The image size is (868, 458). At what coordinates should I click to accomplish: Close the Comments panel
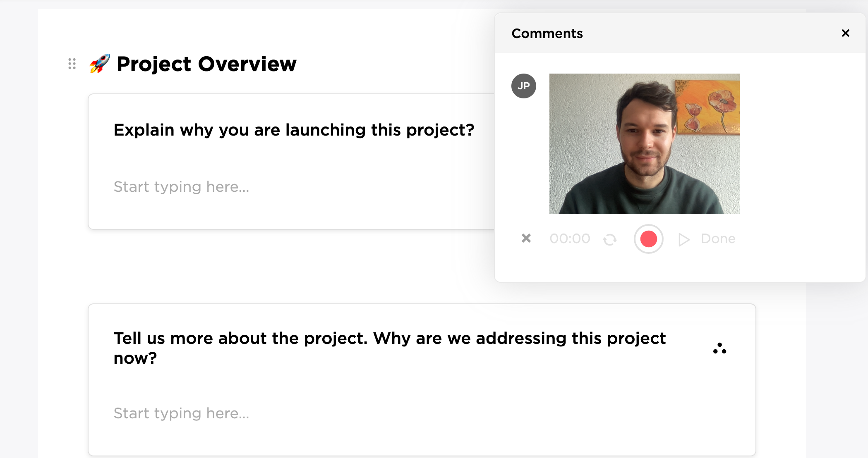pos(845,33)
